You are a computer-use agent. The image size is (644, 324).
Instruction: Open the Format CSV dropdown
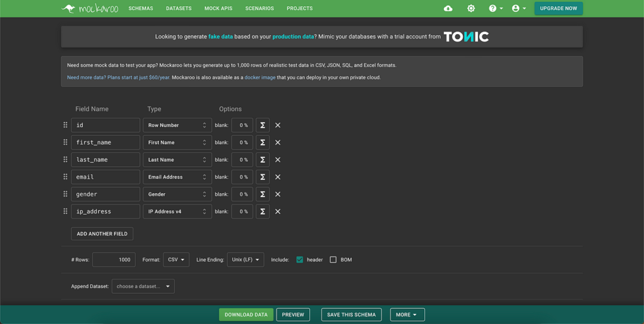coord(176,260)
